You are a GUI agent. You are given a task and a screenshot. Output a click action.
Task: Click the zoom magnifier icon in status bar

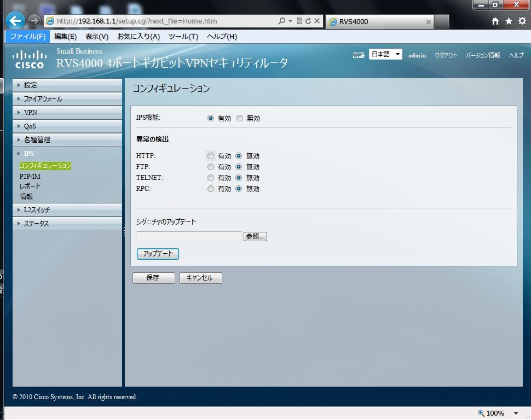click(x=481, y=413)
